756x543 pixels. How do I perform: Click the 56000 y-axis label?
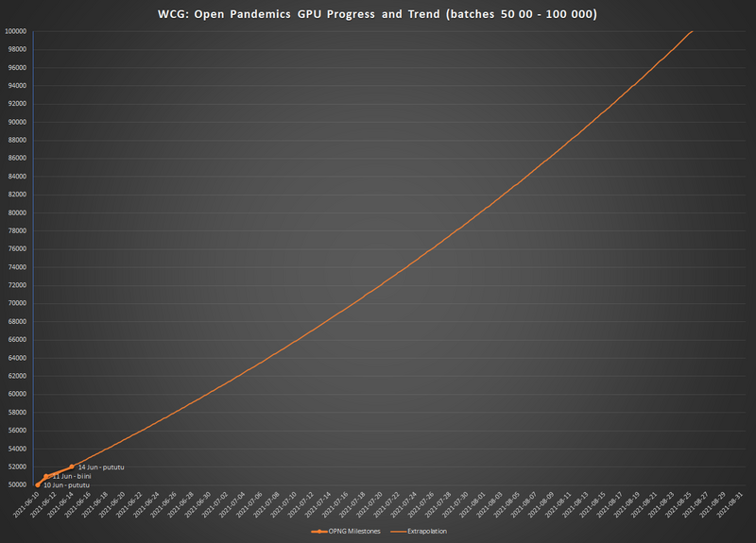[17, 431]
